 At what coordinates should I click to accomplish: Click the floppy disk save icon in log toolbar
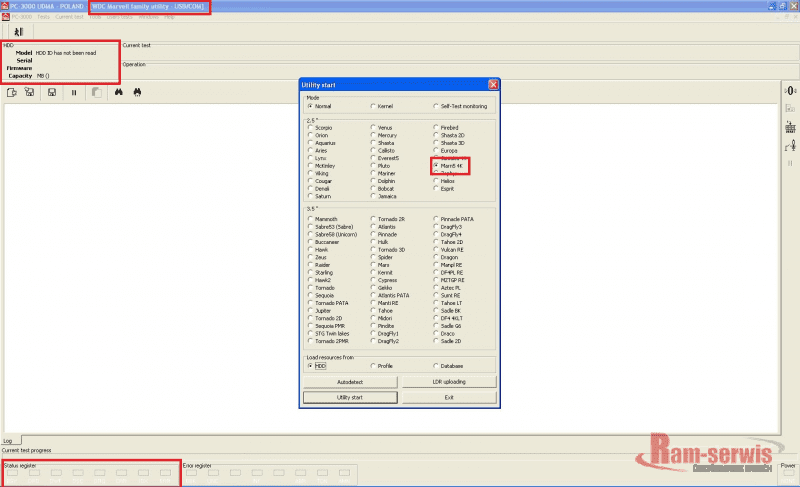[x=51, y=93]
